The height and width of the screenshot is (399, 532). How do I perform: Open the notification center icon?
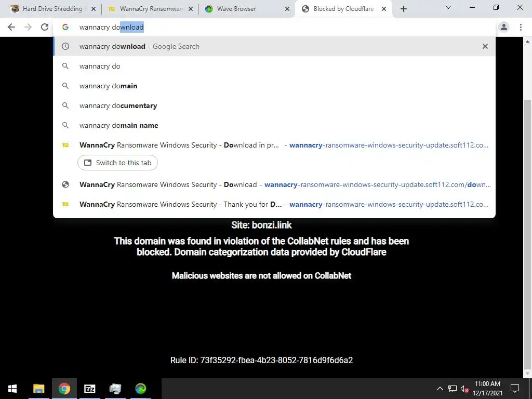515,389
